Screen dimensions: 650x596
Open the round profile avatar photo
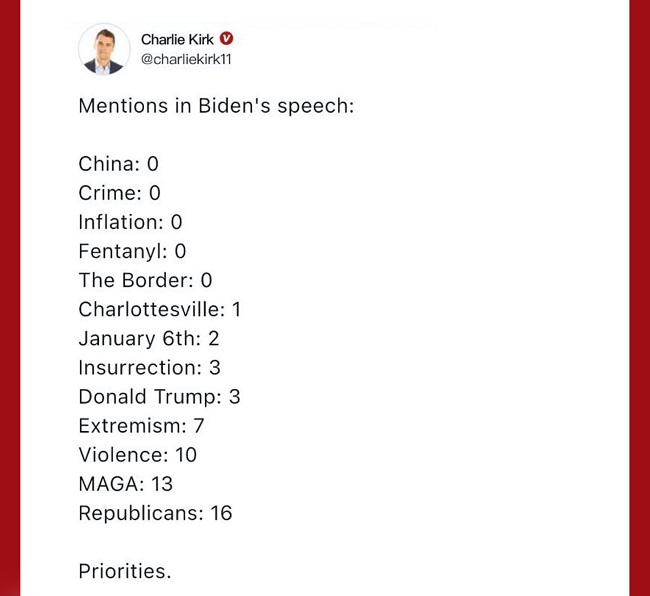click(104, 49)
